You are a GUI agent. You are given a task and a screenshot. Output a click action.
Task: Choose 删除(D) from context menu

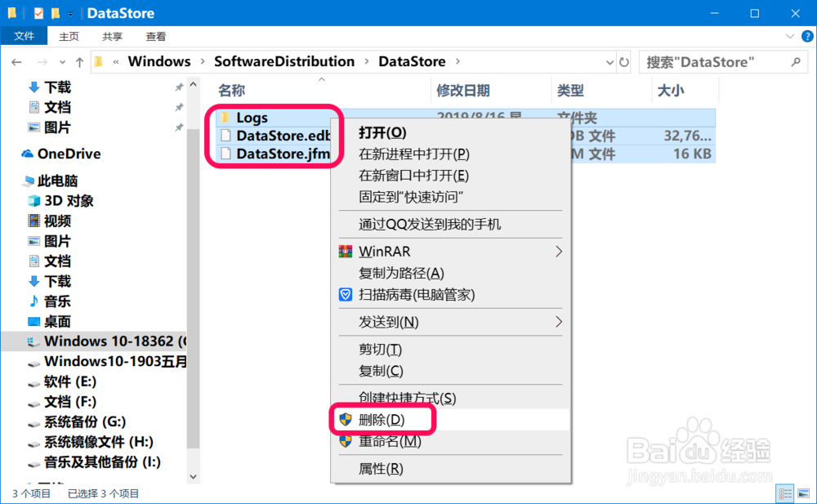coord(451,420)
